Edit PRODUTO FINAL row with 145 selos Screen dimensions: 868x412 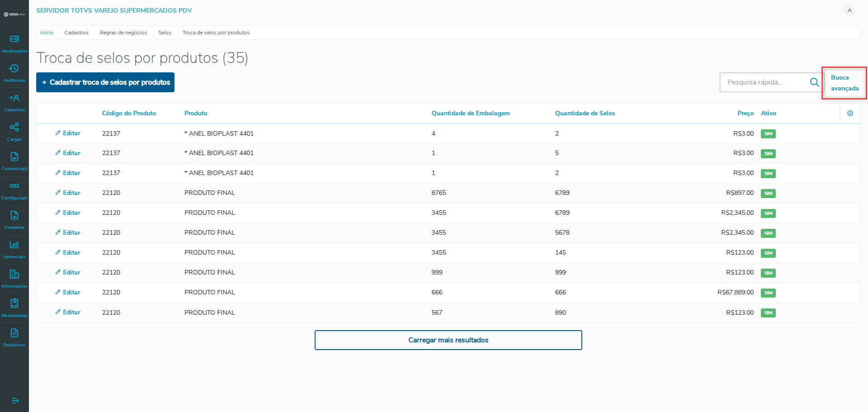click(68, 252)
